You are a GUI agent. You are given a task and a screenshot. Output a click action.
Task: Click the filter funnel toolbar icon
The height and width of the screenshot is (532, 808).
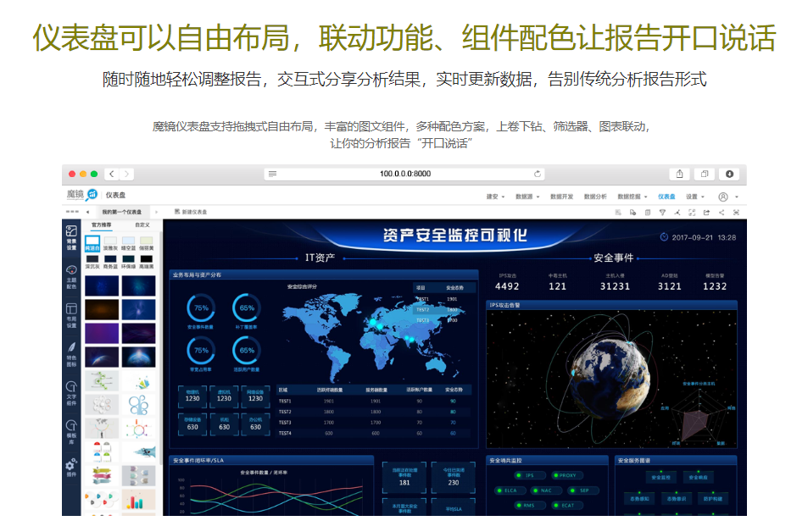coord(662,212)
